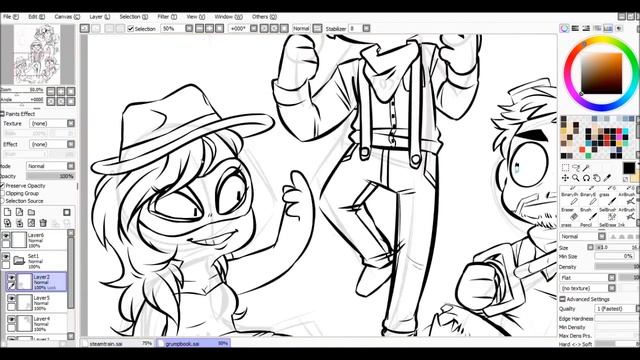Click the transfer down layer icon
Screen dimensions: 640x360
pyautogui.click(x=8, y=223)
